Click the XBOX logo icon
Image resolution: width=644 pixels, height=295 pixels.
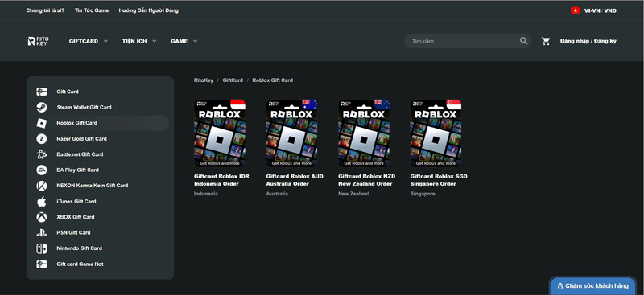click(x=42, y=217)
